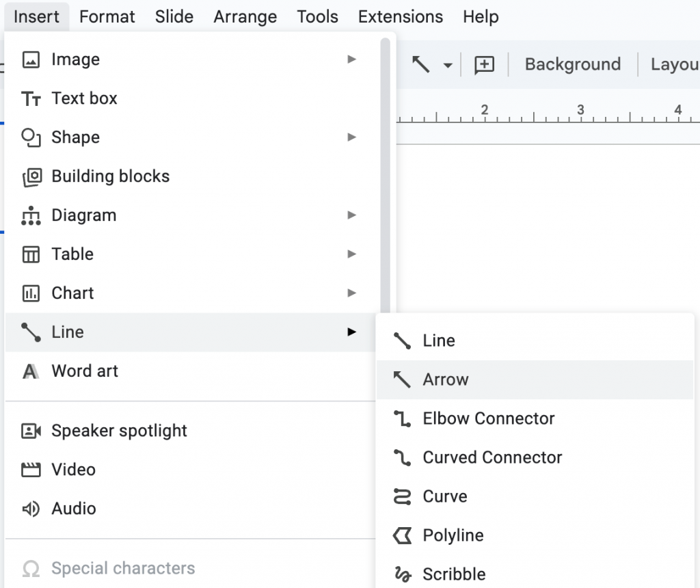
Task: Open the Insert menu
Action: (x=36, y=16)
